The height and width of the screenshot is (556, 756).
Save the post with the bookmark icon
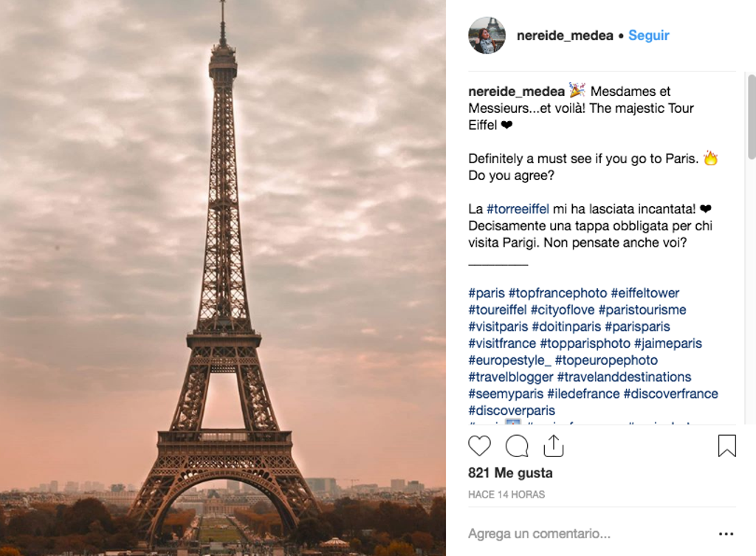click(726, 446)
